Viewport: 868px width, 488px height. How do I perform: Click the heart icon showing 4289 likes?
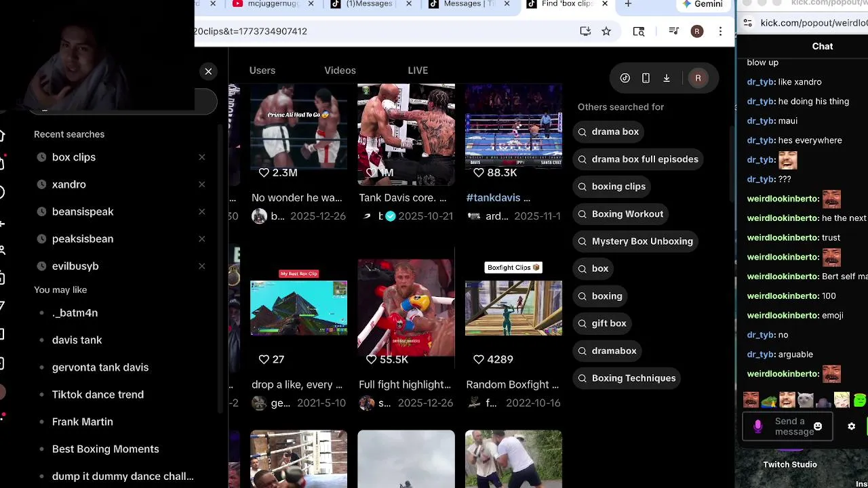[x=479, y=359]
